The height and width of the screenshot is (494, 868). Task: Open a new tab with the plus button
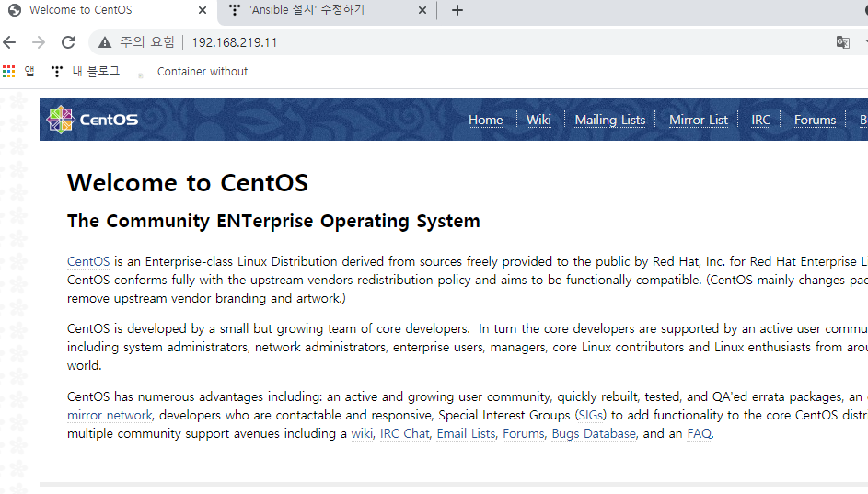pyautogui.click(x=457, y=10)
